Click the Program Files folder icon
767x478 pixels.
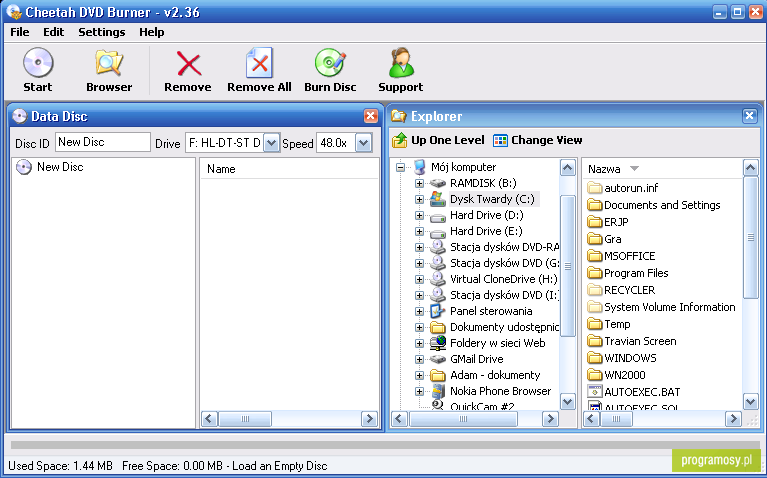pos(594,273)
